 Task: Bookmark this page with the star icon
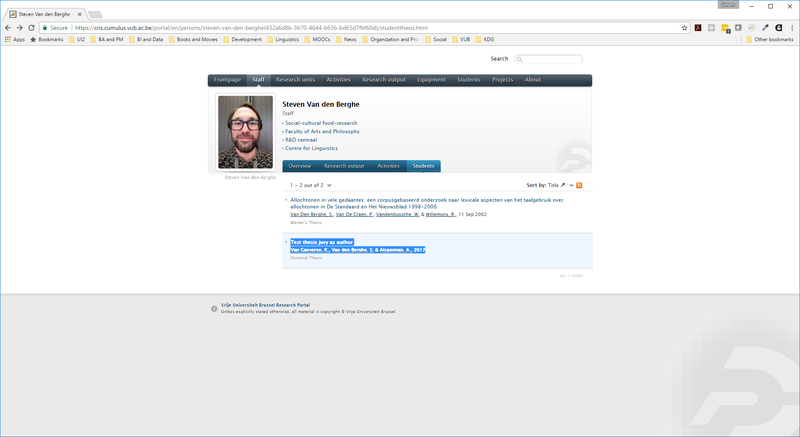coord(684,28)
